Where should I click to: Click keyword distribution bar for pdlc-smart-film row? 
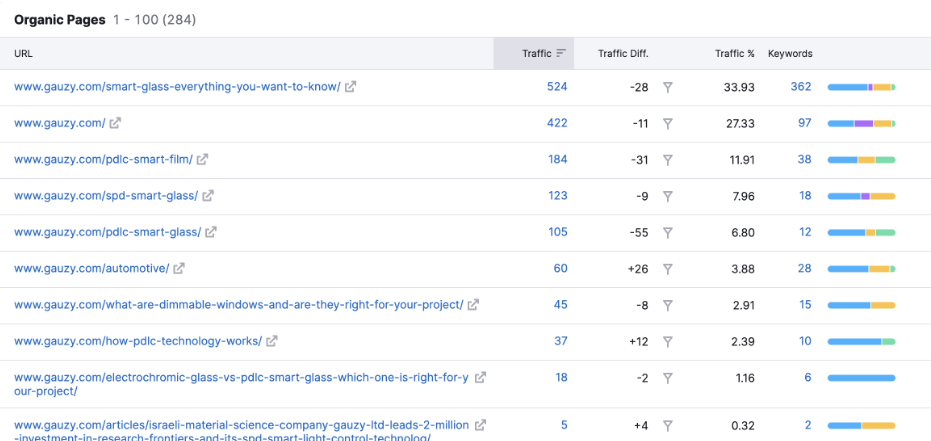(x=861, y=160)
